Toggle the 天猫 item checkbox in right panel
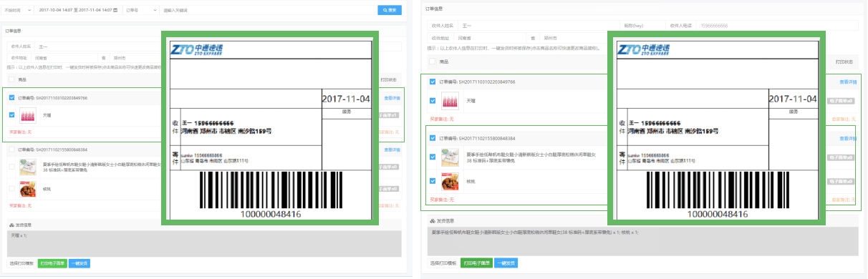The width and height of the screenshot is (868, 279). [433, 101]
